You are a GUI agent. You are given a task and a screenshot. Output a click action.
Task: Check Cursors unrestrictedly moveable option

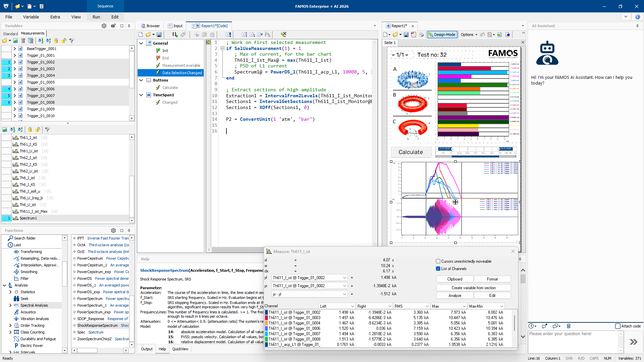438,261
